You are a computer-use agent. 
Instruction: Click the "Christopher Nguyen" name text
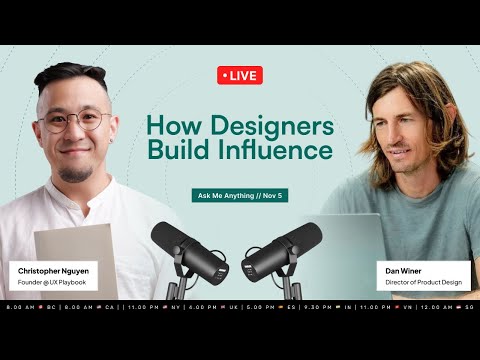pyautogui.click(x=53, y=271)
